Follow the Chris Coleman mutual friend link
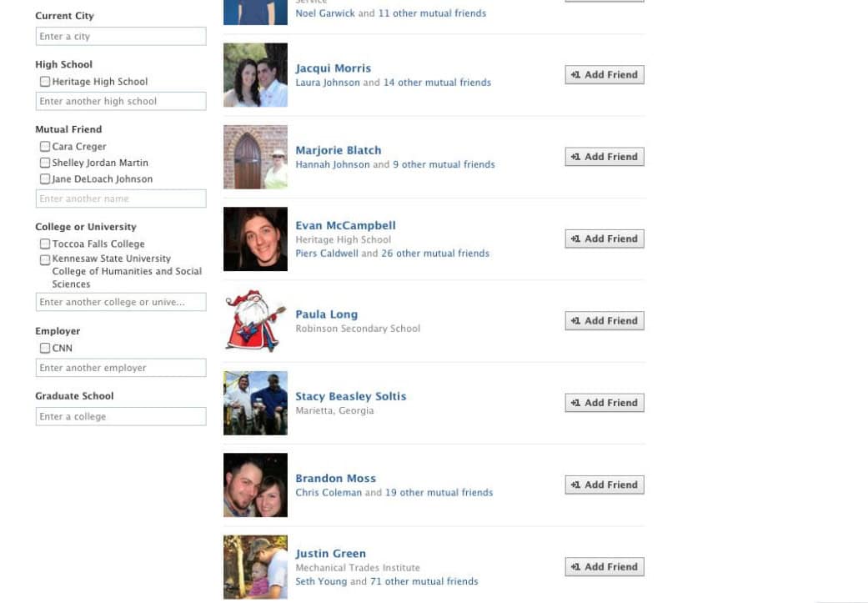The image size is (868, 603). 329,492
